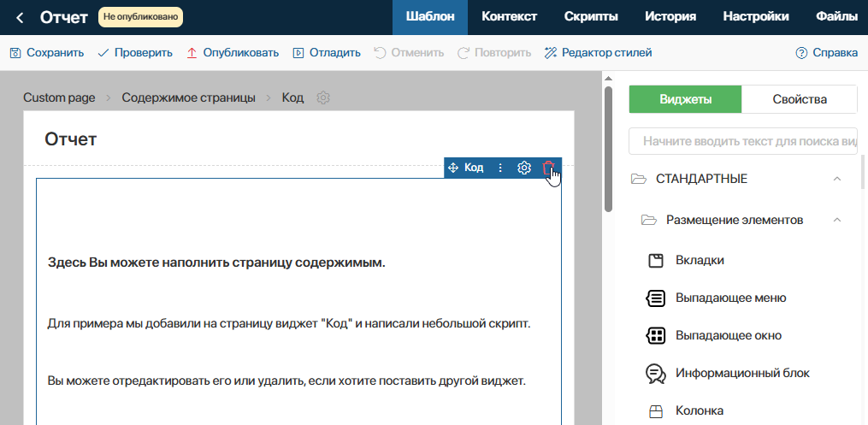This screenshot has width=868, height=425.
Task: Open the Контекст tab
Action: pos(510,17)
